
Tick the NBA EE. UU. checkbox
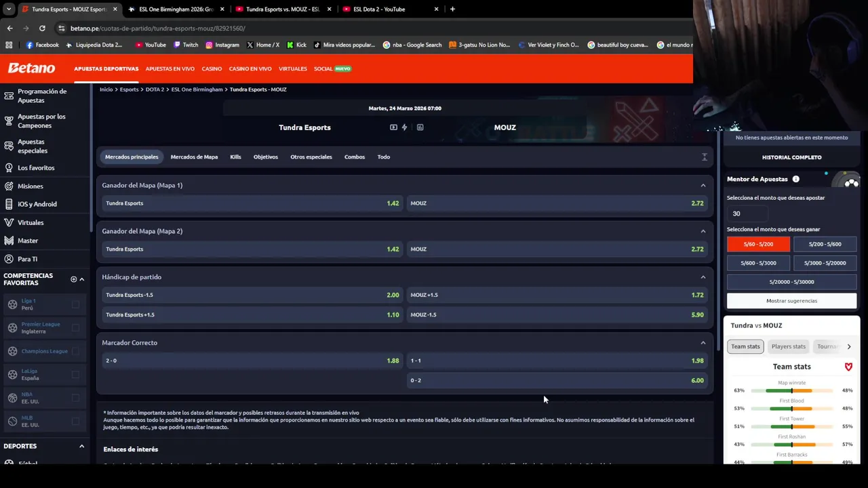pyautogui.click(x=75, y=398)
